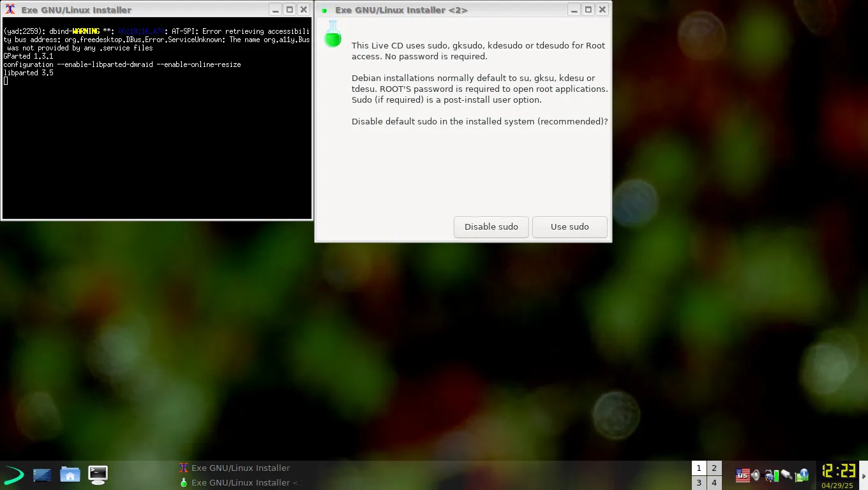Click the network information globe icon in tray
Viewport: 868px width, 490px height.
click(802, 475)
